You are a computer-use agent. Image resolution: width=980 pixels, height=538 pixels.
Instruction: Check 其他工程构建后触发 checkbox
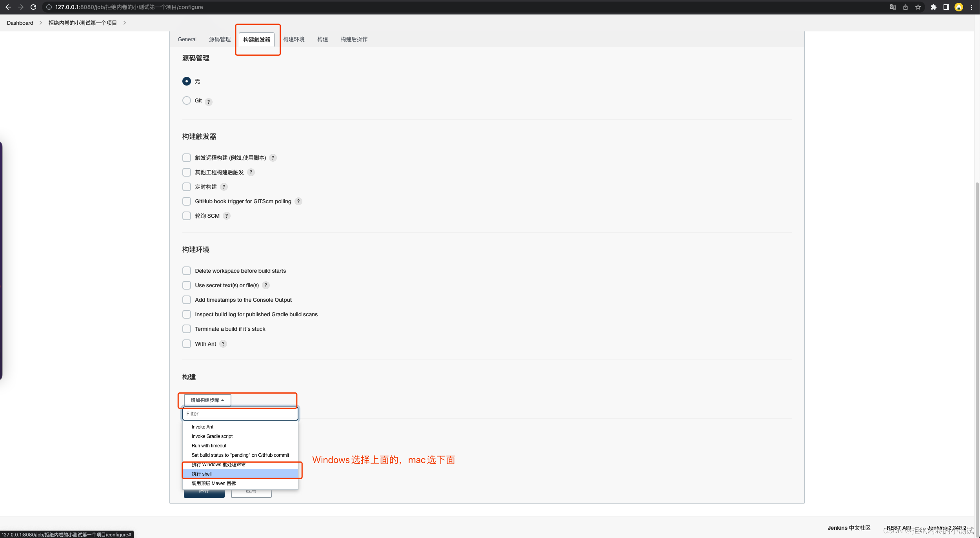(x=187, y=172)
